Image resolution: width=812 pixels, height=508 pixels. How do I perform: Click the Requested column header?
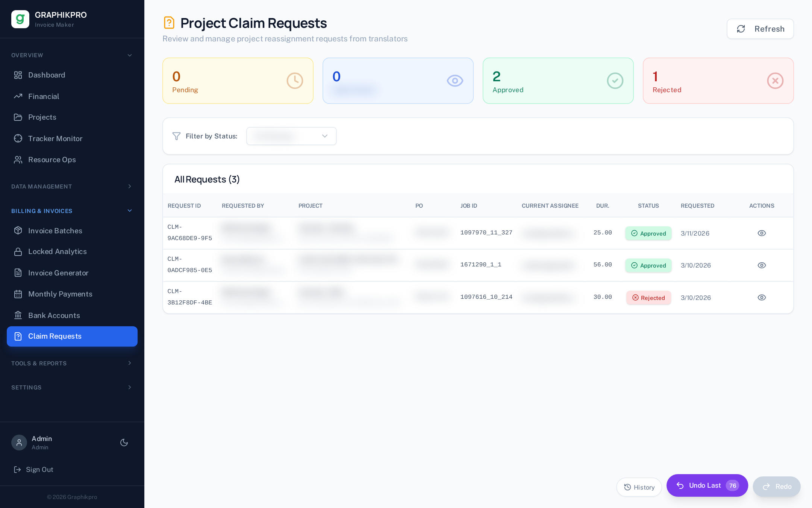coord(698,206)
